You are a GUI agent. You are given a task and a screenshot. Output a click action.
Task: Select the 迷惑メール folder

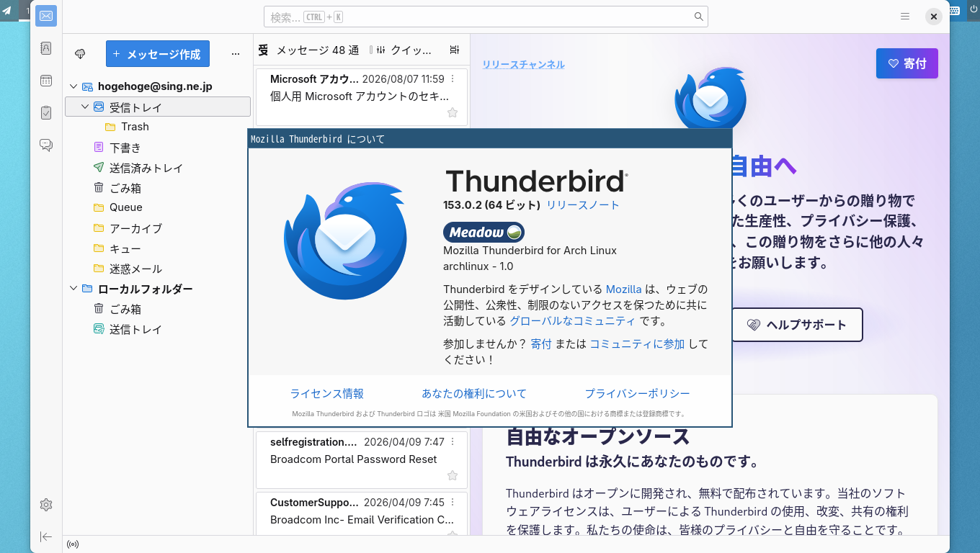pyautogui.click(x=158, y=269)
